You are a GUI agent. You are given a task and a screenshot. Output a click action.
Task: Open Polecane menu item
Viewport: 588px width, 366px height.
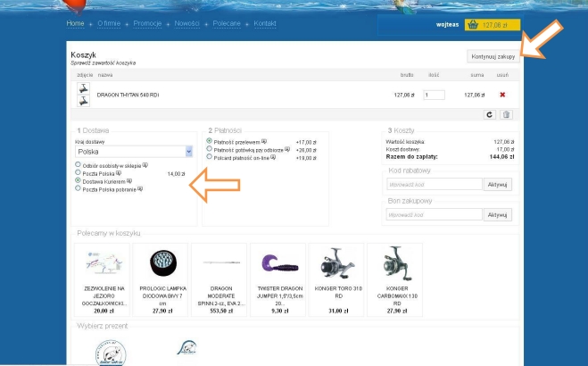pos(227,23)
